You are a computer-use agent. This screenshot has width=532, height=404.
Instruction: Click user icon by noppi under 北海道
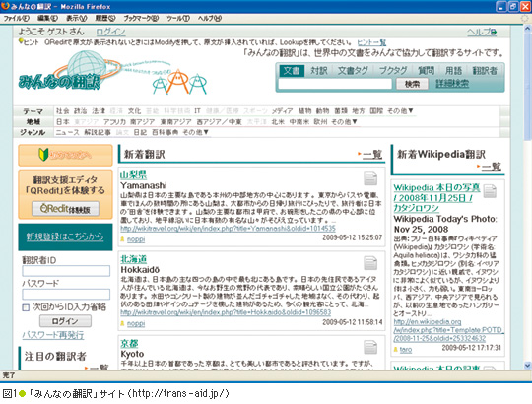click(x=122, y=323)
